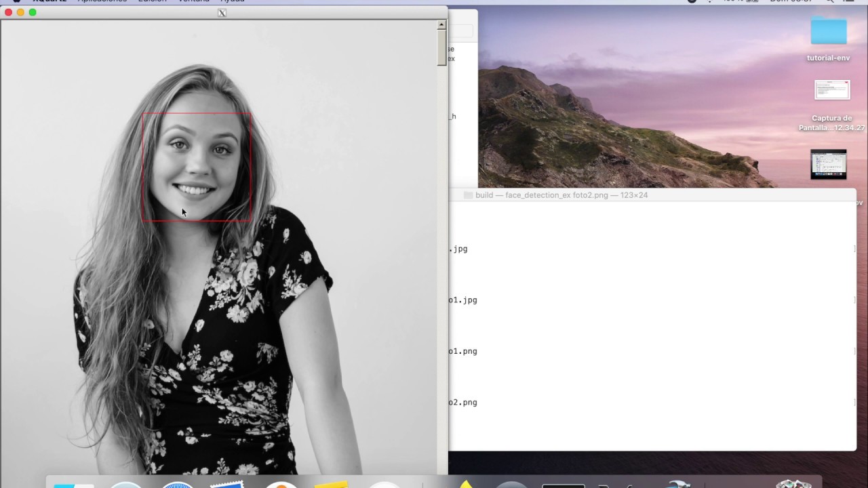Close the XQuartz image window

pos(8,12)
